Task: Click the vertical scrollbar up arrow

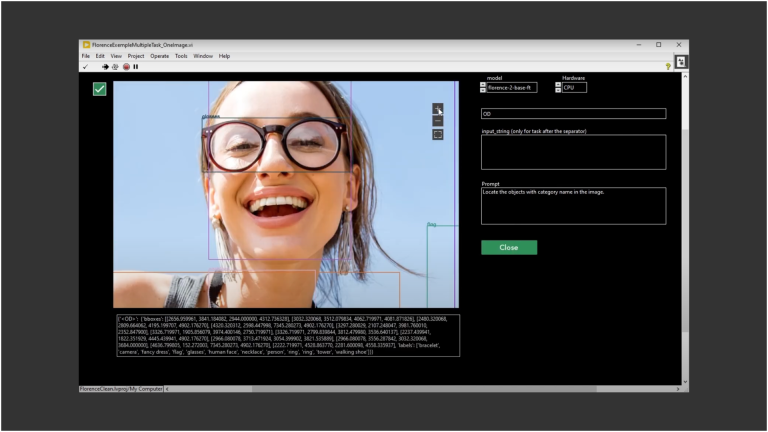Action: pos(685,76)
